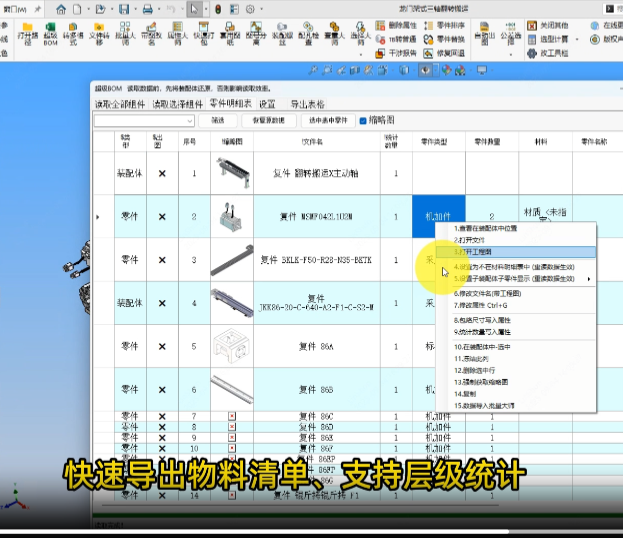The height and width of the screenshot is (538, 623).
Task: Open the dropdown arrow next to the select tool
Action: (206, 9)
